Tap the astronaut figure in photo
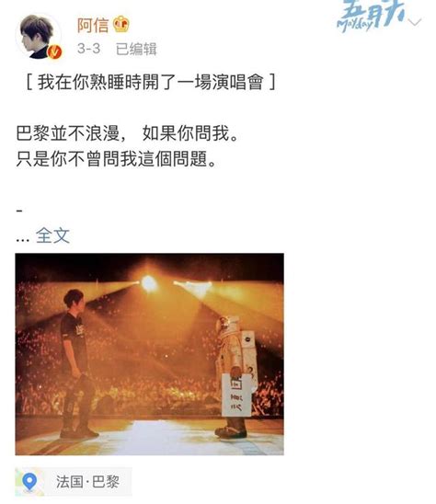The image size is (436, 504). [235, 376]
